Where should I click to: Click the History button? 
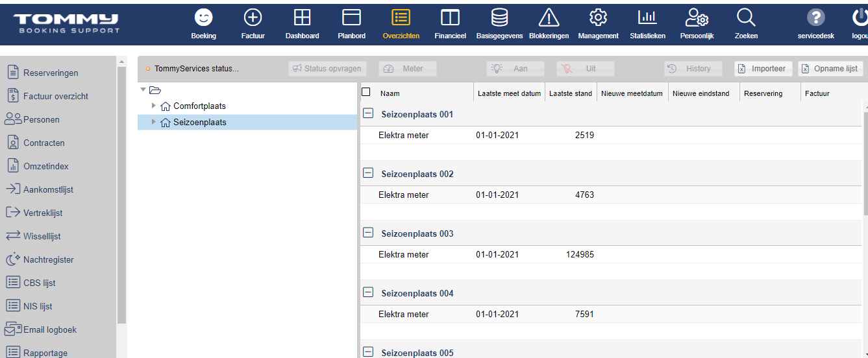click(693, 69)
